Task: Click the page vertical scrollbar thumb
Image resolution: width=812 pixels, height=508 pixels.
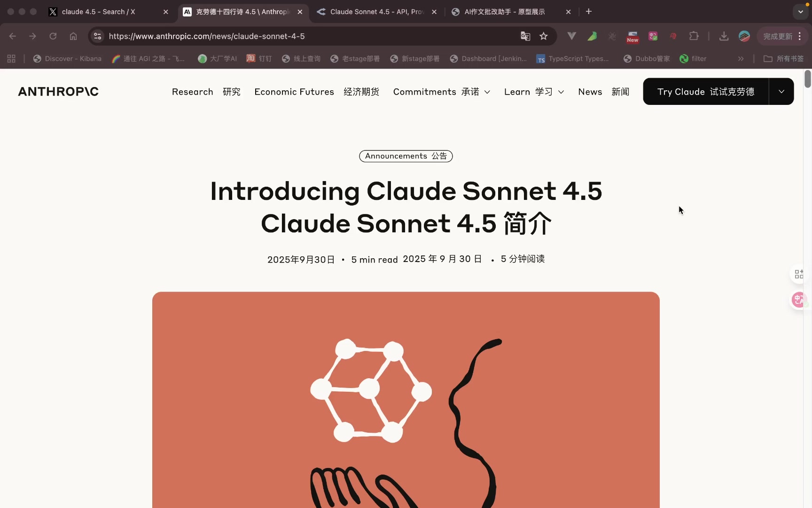Action: coord(807,79)
